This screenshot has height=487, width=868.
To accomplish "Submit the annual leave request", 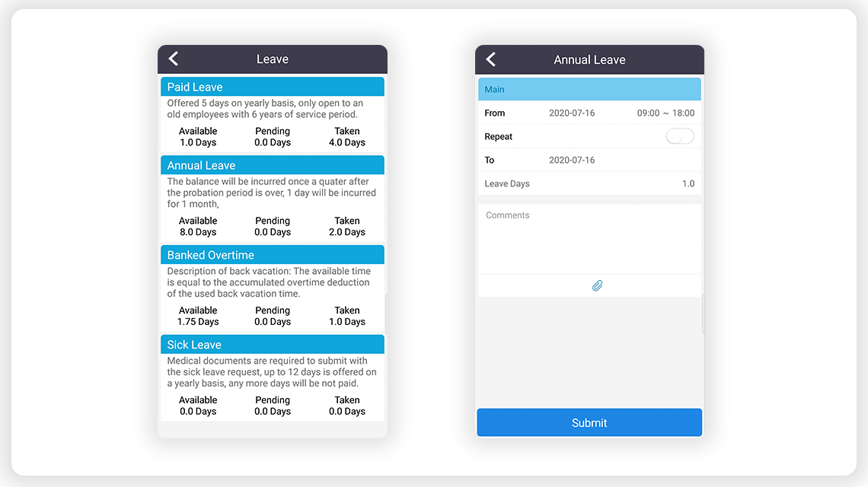I will point(589,423).
